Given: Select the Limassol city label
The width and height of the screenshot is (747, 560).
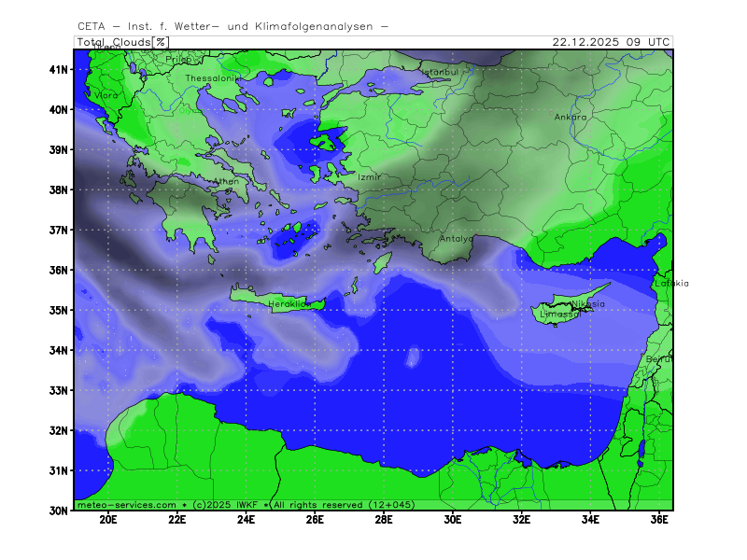Looking at the screenshot, I should [x=560, y=315].
